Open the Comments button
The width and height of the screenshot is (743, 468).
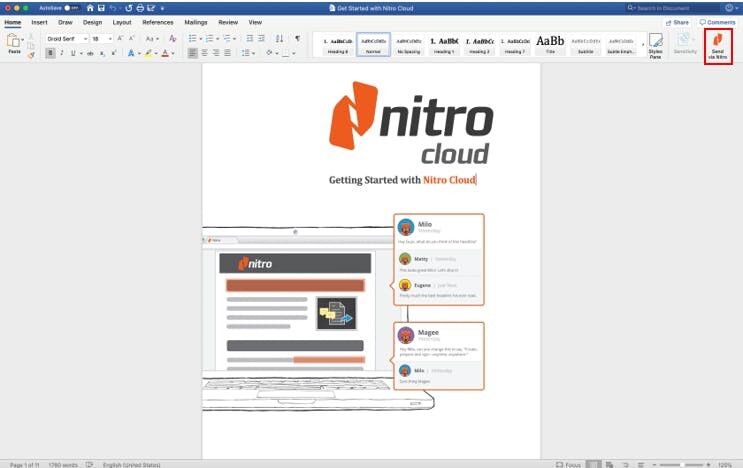[x=717, y=22]
